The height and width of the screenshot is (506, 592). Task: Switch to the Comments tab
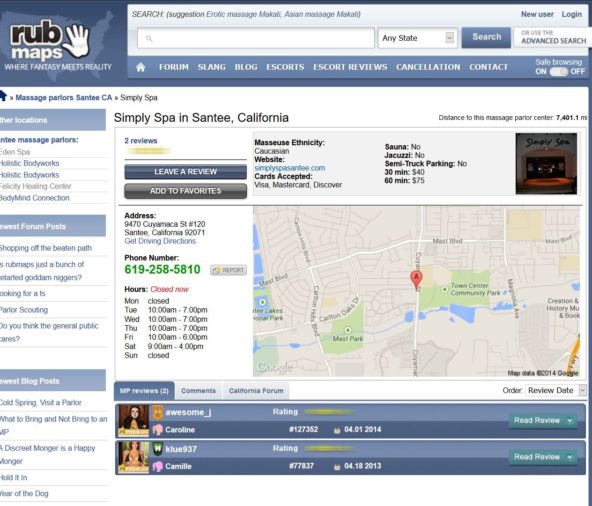(199, 391)
